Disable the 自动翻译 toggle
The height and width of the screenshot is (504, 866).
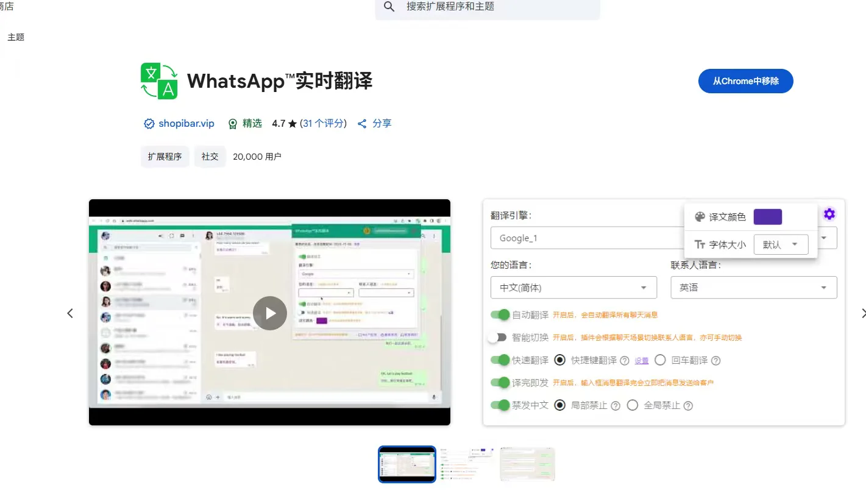click(500, 315)
